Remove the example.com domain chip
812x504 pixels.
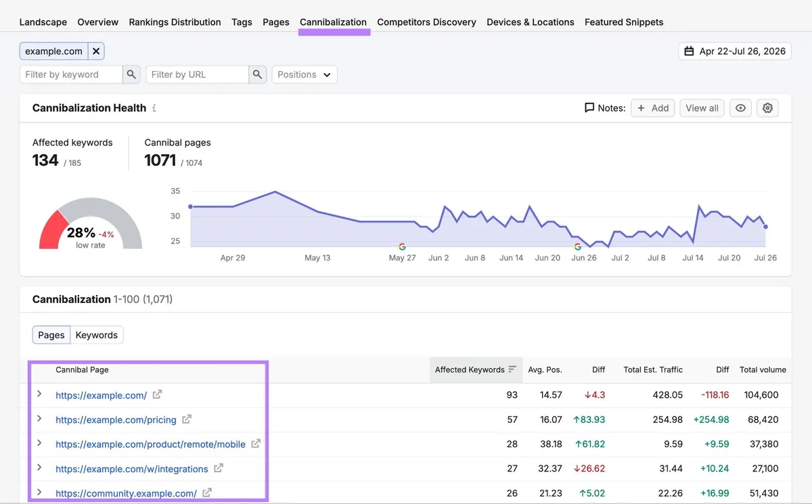pyautogui.click(x=96, y=51)
